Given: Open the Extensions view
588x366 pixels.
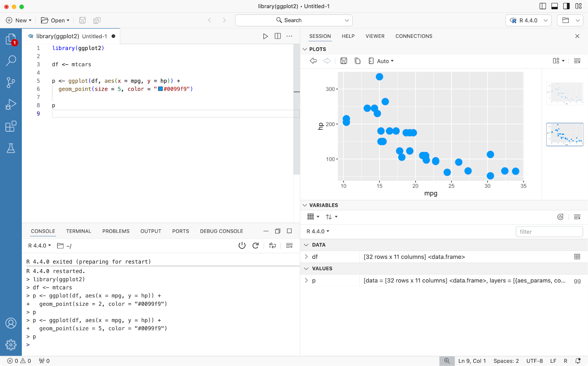Looking at the screenshot, I should 11,126.
